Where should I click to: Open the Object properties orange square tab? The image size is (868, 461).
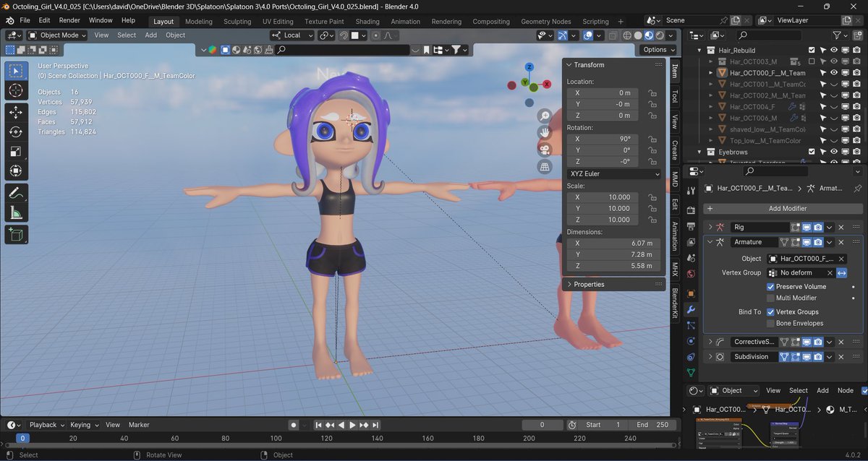click(x=691, y=294)
